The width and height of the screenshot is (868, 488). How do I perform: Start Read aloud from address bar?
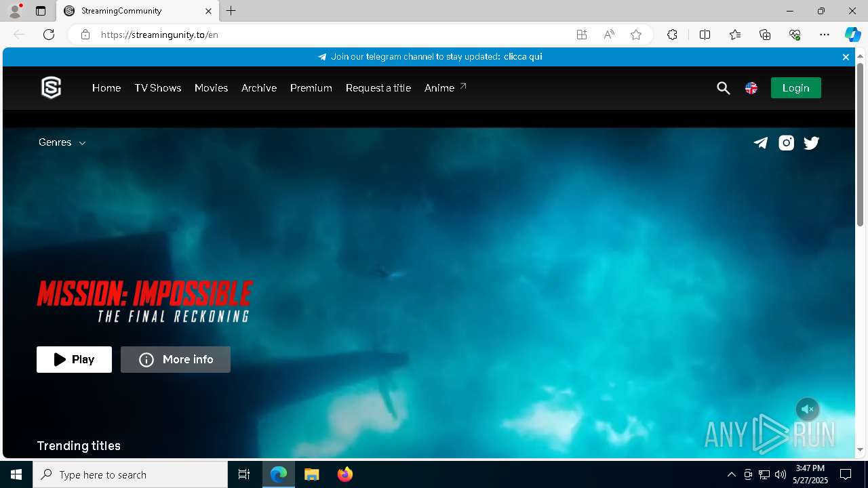click(x=609, y=35)
